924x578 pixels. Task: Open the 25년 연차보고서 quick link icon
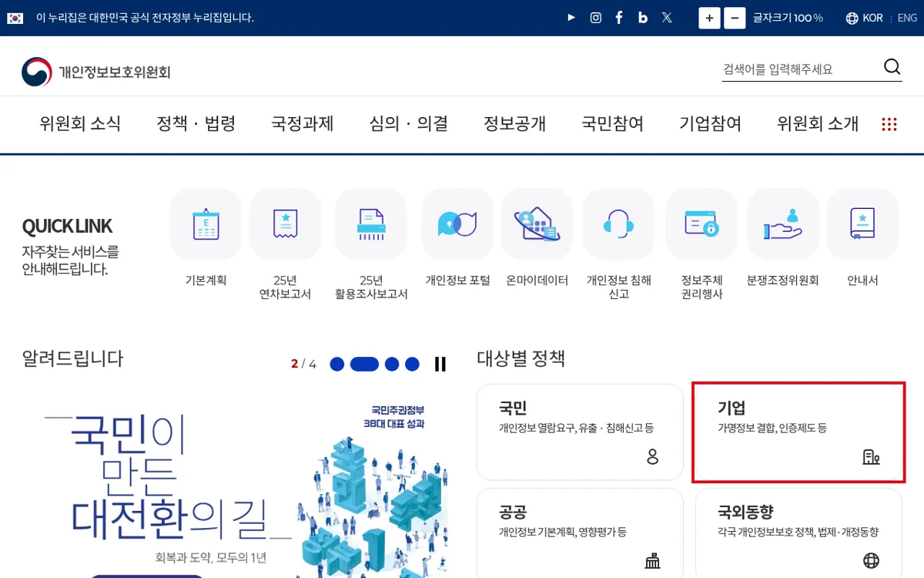tap(285, 223)
